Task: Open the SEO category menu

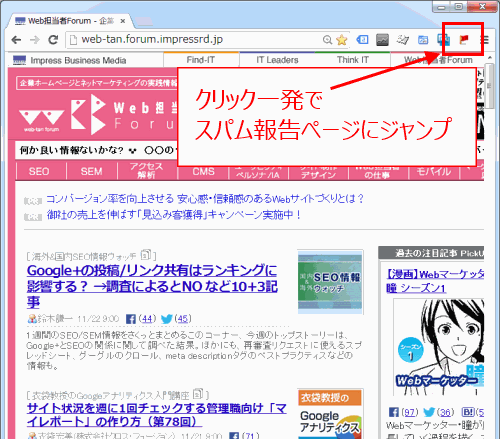Action: pyautogui.click(x=39, y=171)
